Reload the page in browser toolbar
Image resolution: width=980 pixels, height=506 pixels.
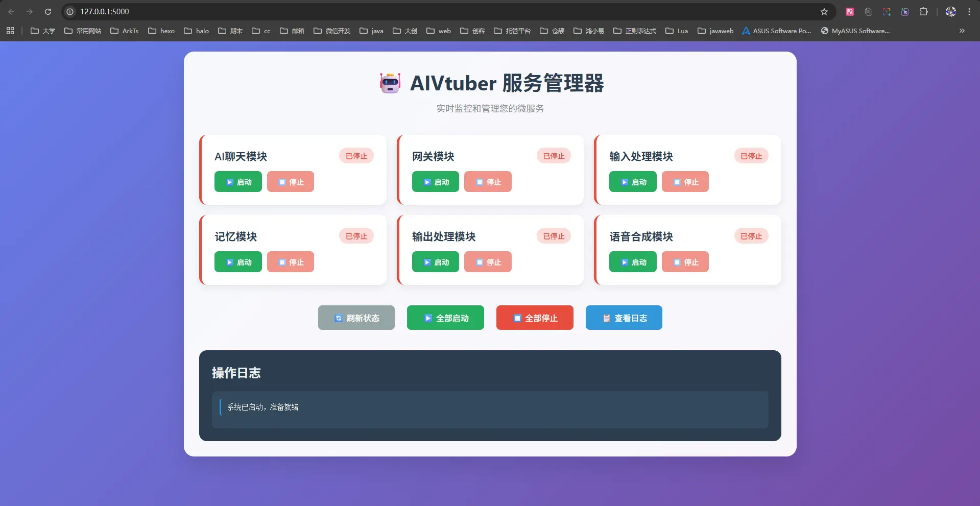click(x=48, y=12)
